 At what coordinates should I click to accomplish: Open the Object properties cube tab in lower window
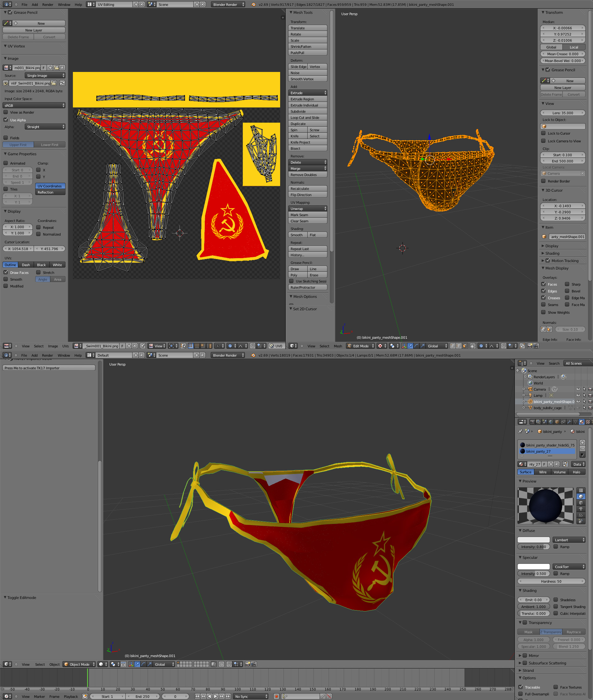coord(557,422)
